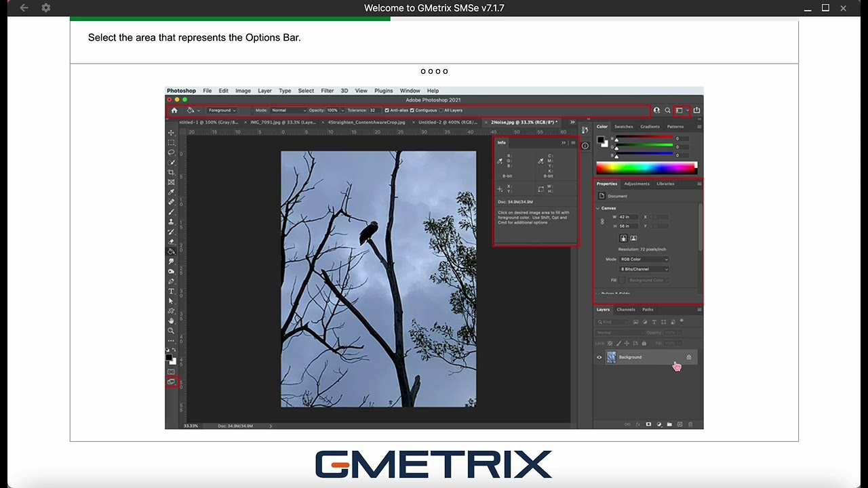This screenshot has height=488, width=868.
Task: Click the color spectrum ramp
Action: coord(646,167)
